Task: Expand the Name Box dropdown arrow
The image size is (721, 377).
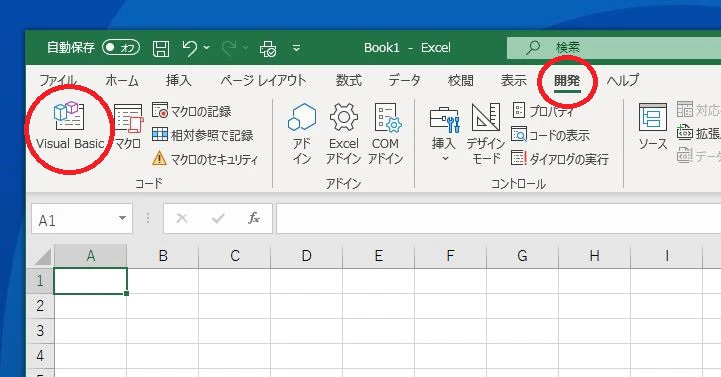Action: pyautogui.click(x=122, y=218)
